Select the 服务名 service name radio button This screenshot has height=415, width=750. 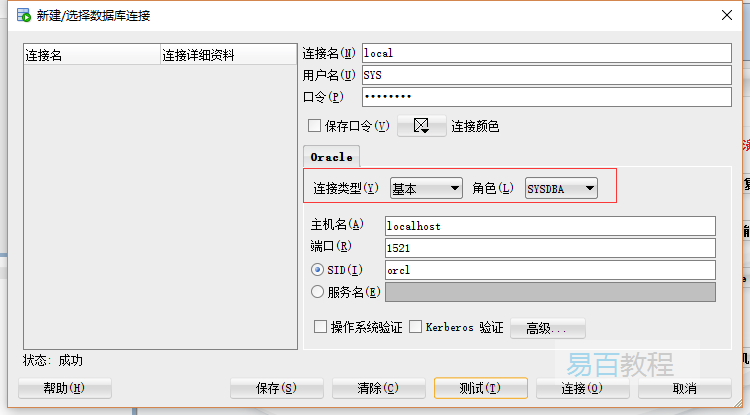[x=318, y=292]
